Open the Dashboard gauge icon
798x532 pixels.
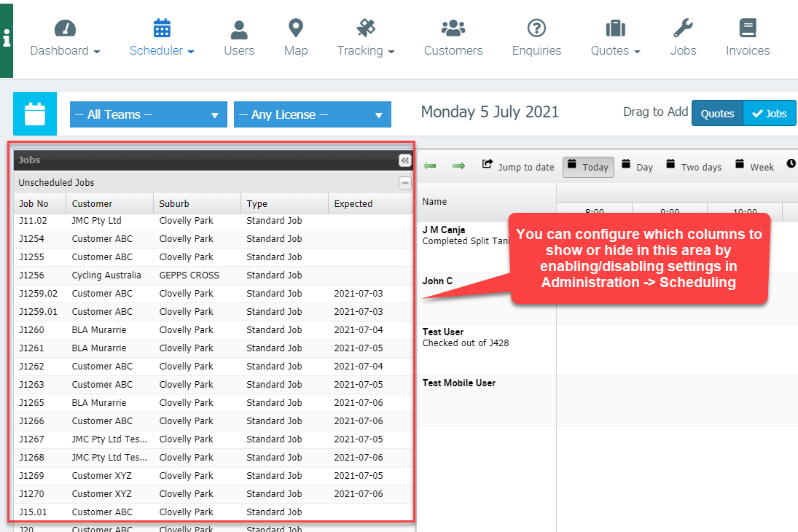tap(65, 28)
